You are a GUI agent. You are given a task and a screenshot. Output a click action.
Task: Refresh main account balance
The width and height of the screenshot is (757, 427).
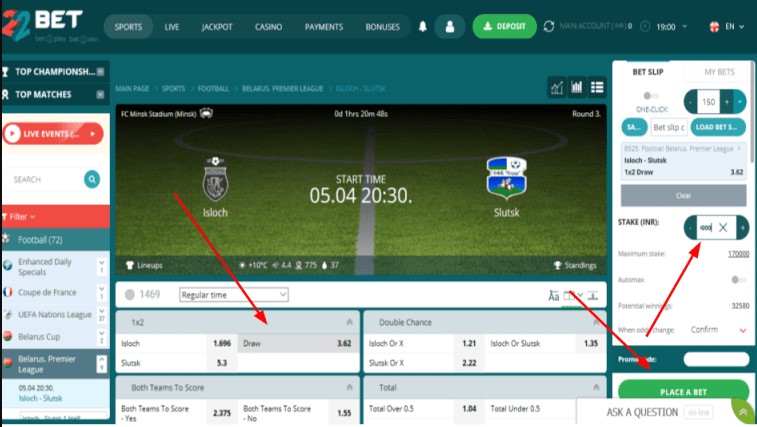(548, 26)
